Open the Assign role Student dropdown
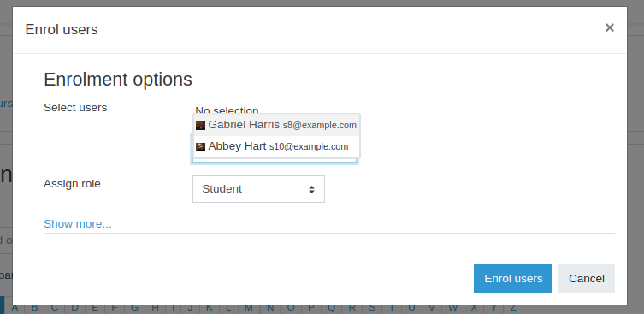 [258, 189]
